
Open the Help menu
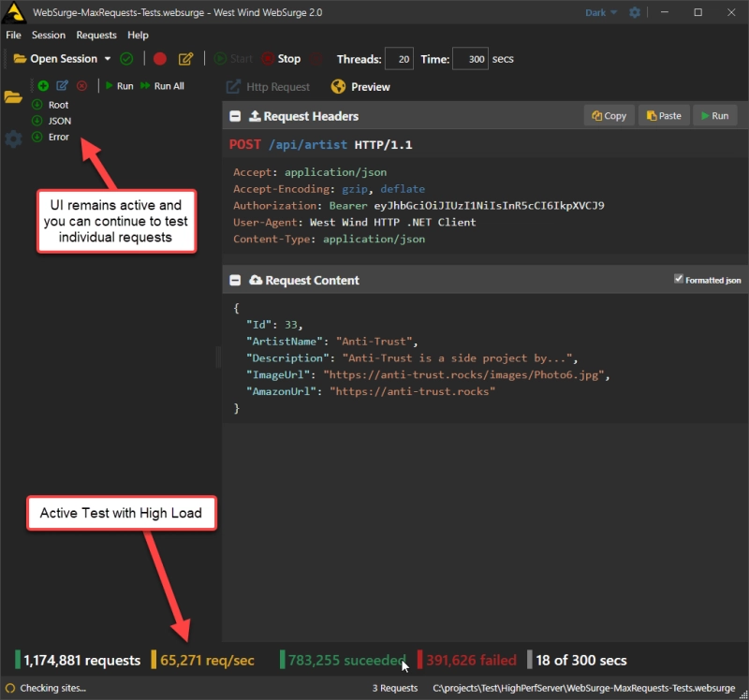[x=138, y=35]
